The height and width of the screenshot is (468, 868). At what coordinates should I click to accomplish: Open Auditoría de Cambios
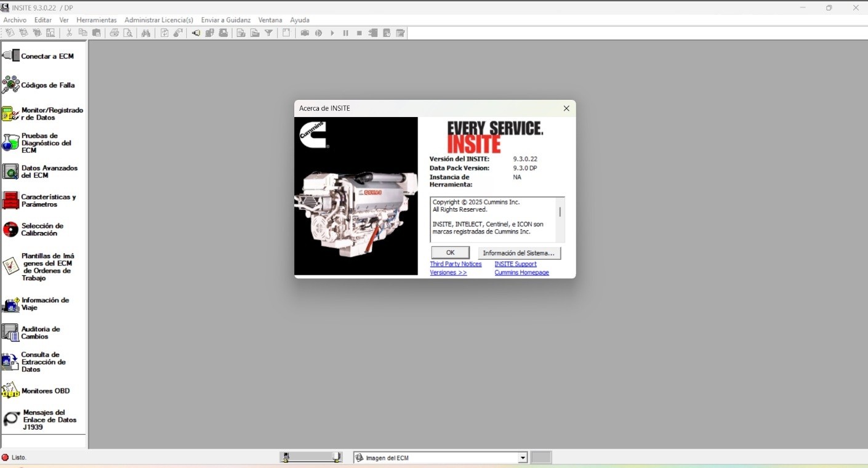click(31, 333)
